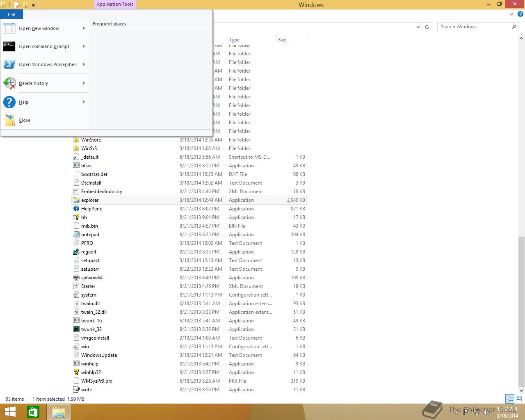
Task: Click the vertical scrollbar thumb
Action: coord(522,311)
